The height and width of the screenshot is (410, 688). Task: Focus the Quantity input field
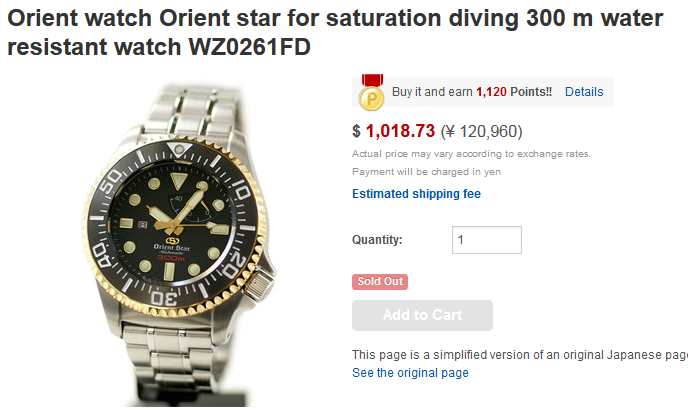487,240
